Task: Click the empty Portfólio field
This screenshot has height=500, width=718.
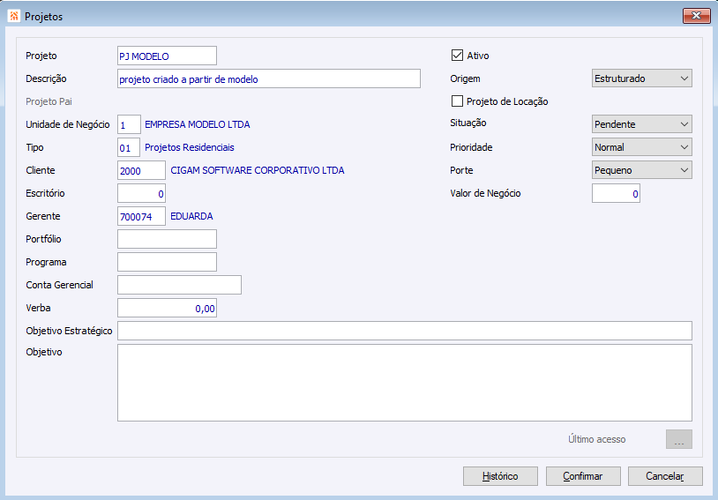Action: pyautogui.click(x=167, y=239)
